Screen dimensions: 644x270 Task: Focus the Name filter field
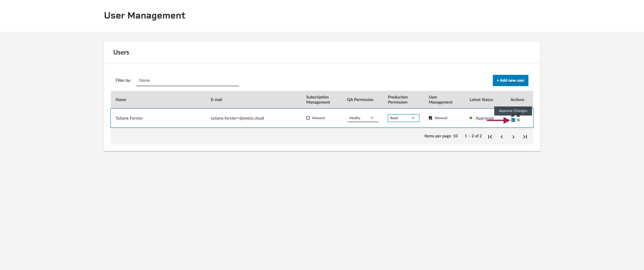[x=188, y=80]
